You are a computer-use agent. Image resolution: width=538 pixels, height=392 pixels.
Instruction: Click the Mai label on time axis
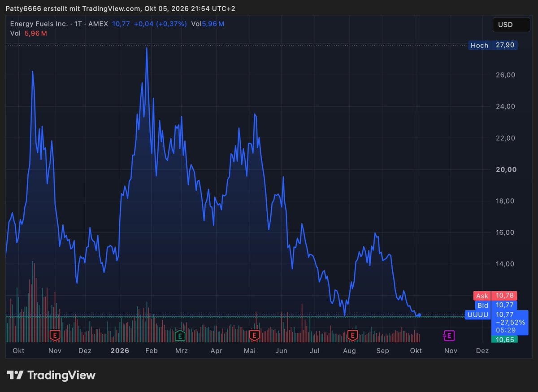tap(250, 351)
